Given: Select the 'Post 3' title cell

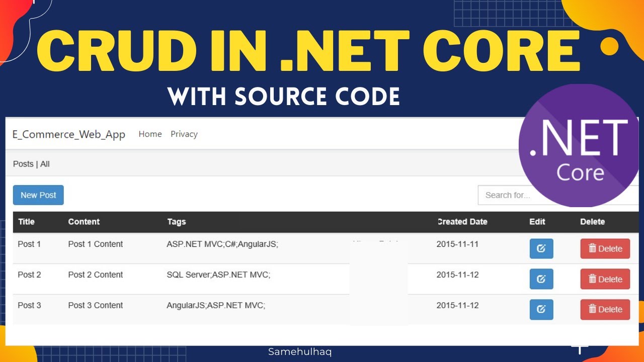Looking at the screenshot, I should [29, 306].
